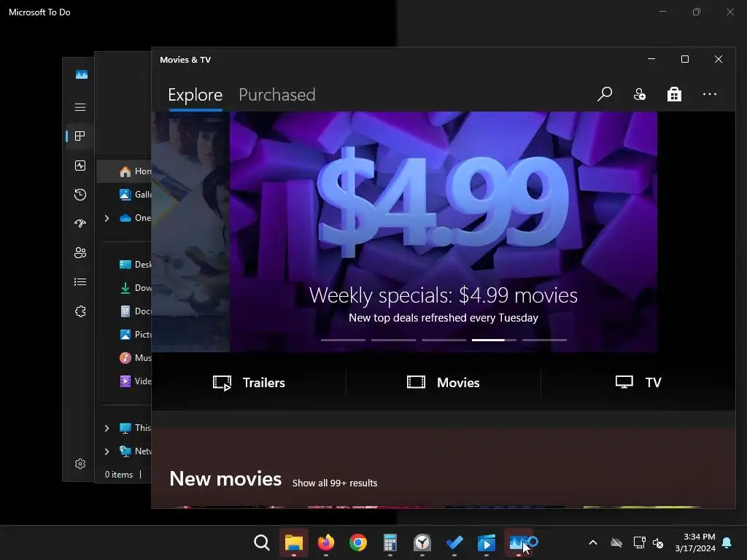The height and width of the screenshot is (560, 747).
Task: Switch to Microsoft To Do on the taskbar
Action: (454, 542)
